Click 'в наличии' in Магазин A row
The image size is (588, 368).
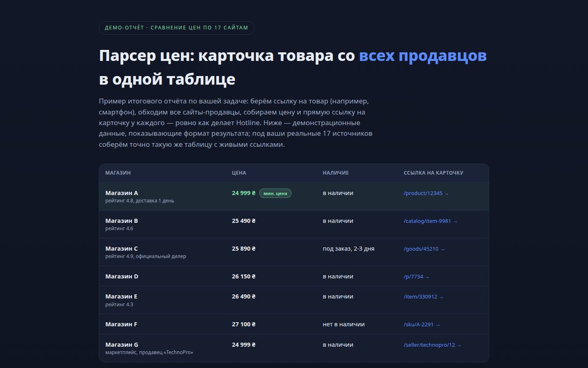coord(338,193)
